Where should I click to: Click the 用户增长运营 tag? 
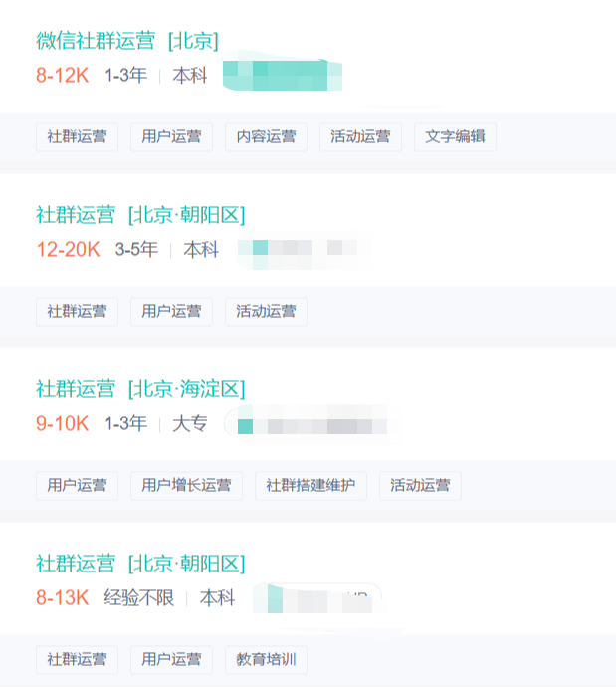coord(186,486)
